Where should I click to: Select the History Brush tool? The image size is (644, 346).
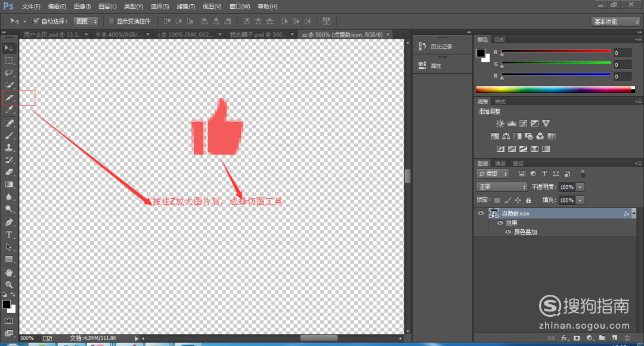(9, 160)
